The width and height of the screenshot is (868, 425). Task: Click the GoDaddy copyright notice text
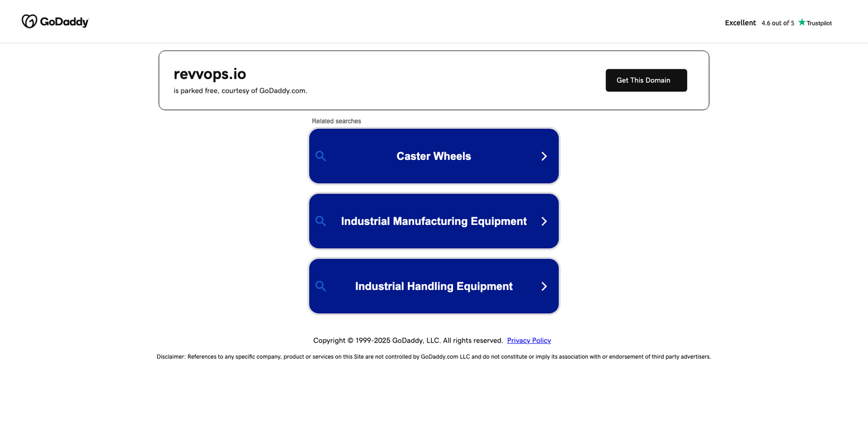[408, 340]
